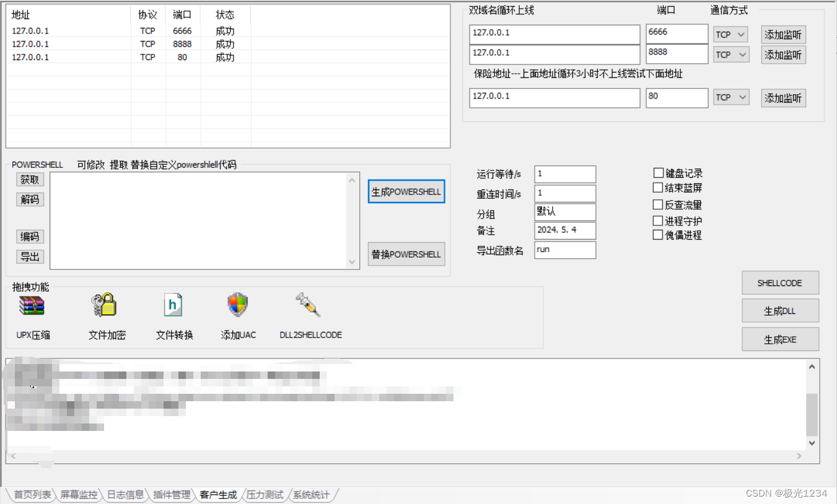Click the SHELLCODE button
This screenshot has height=504, width=837.
click(781, 283)
